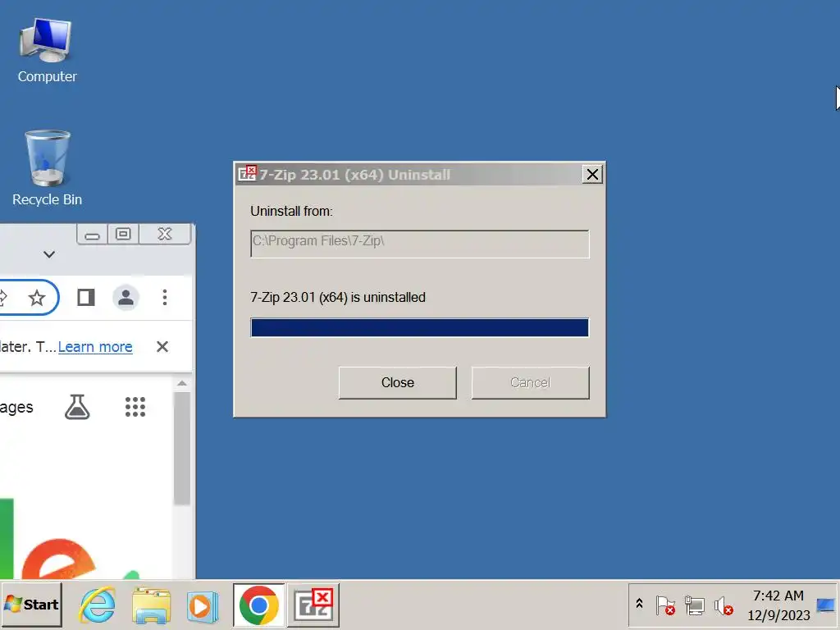Image resolution: width=840 pixels, height=630 pixels.
Task: Bookmark this page with Chrome star icon
Action: (x=37, y=297)
